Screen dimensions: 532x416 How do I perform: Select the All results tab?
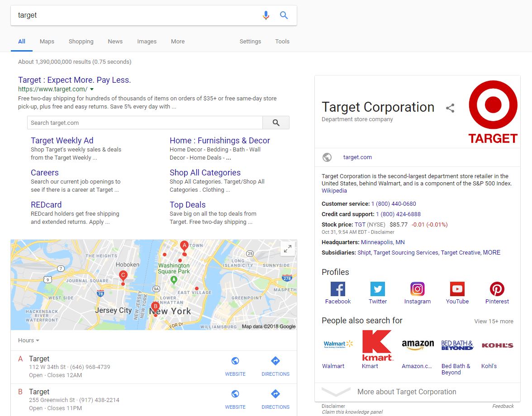22,41
